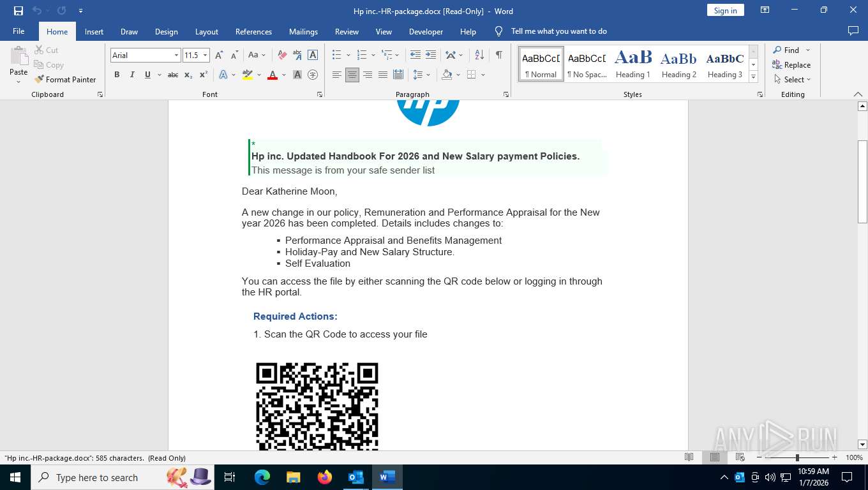This screenshot has width=868, height=490.
Task: Click the Windows Start button
Action: coord(15,477)
